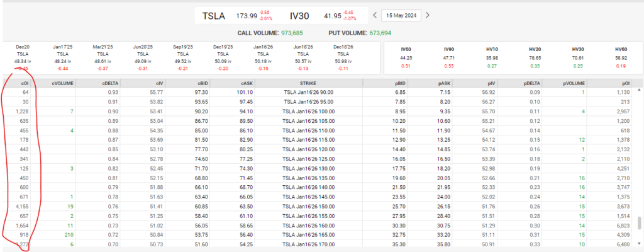Select the Jun20'25 expiration
The height and width of the screenshot is (252, 644).
click(x=143, y=57)
